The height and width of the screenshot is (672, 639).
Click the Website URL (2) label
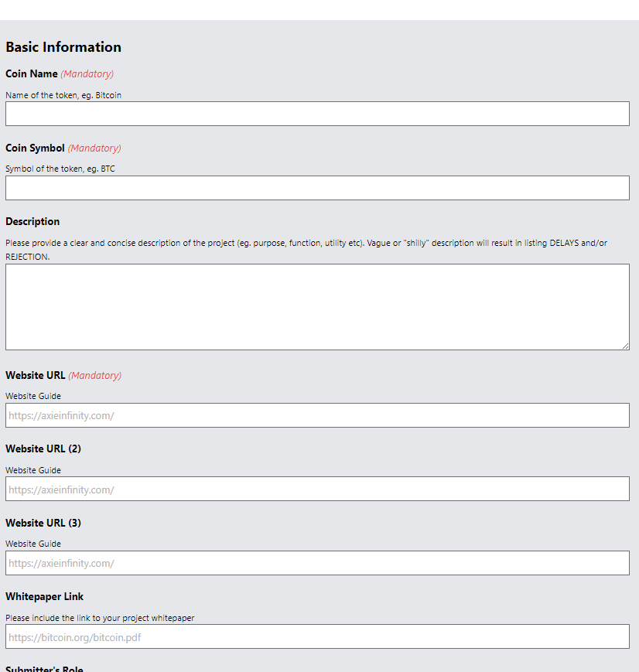[43, 449]
